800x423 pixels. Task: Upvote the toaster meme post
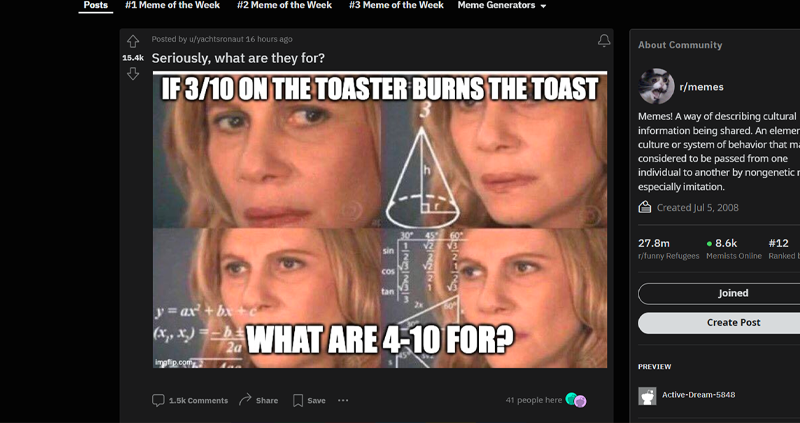coord(133,41)
